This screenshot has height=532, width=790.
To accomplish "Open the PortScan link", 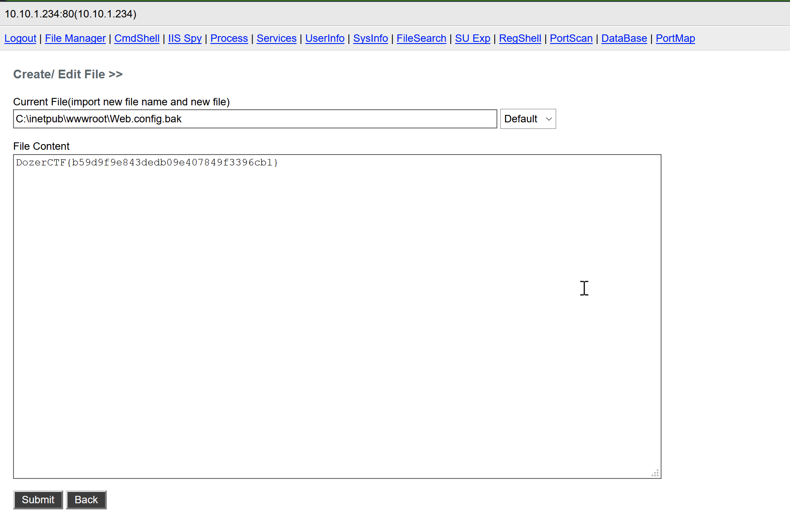I will (571, 38).
